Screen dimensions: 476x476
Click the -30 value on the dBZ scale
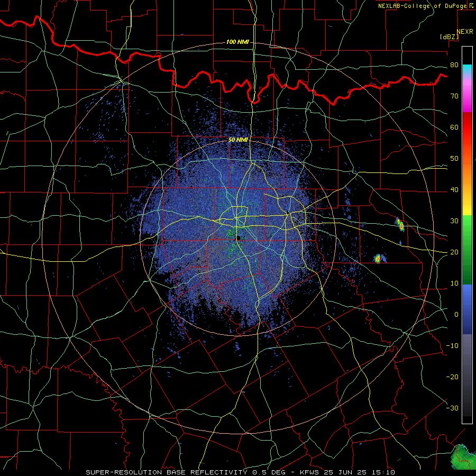452,408
